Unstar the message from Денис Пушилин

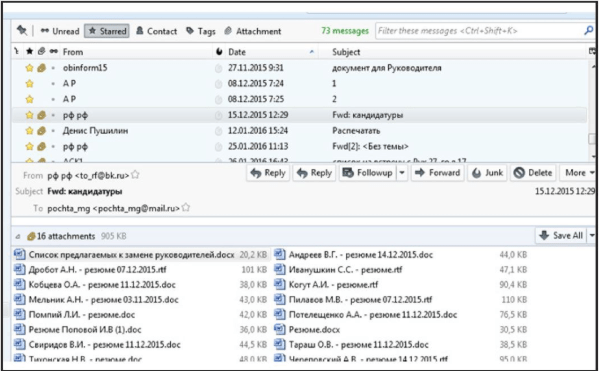click(29, 131)
